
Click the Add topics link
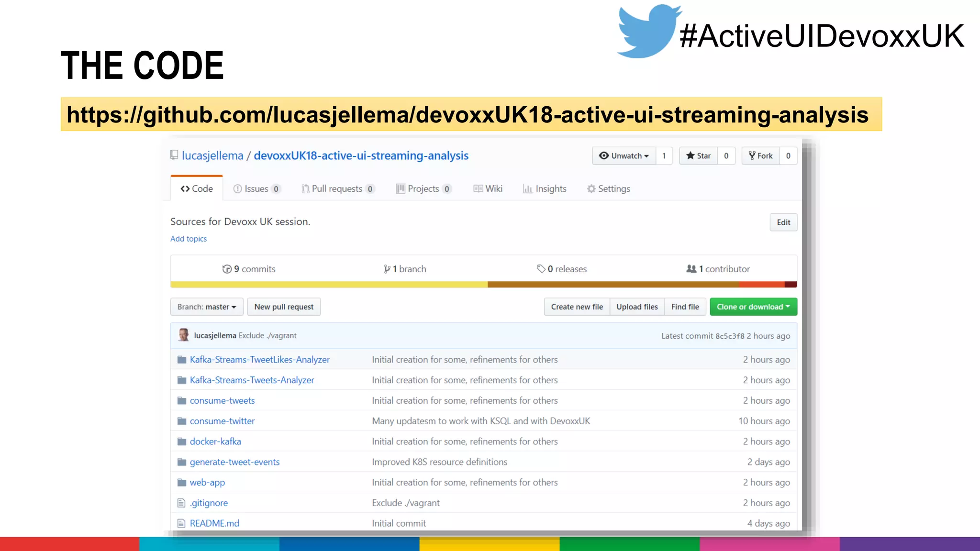(189, 239)
